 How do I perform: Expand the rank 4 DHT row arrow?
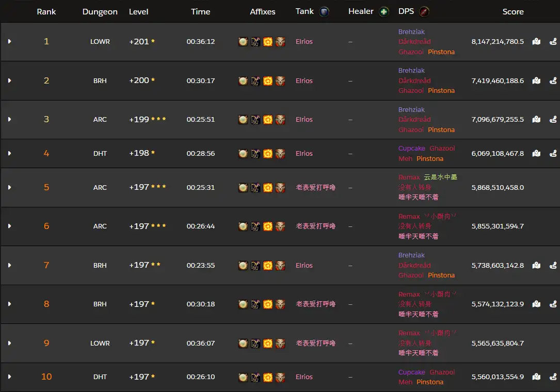pyautogui.click(x=9, y=154)
